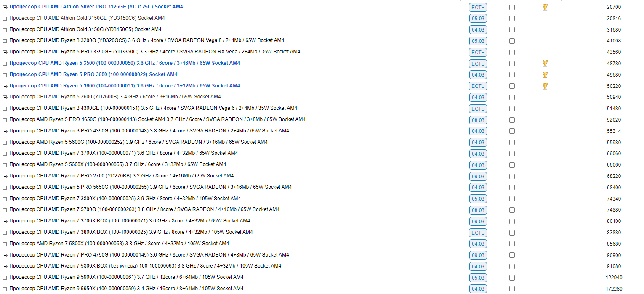The image size is (644, 294).
Task: Click price 55314
Action: click(614, 131)
